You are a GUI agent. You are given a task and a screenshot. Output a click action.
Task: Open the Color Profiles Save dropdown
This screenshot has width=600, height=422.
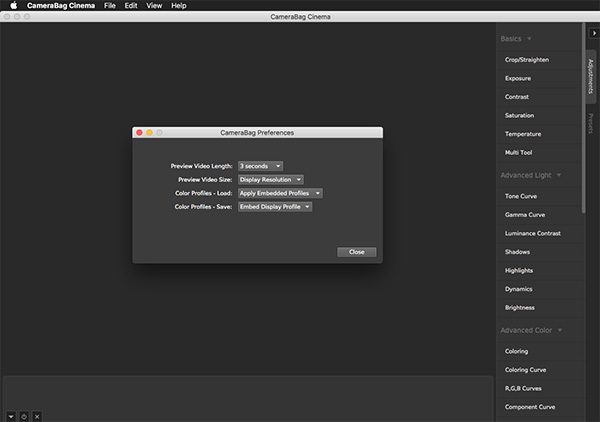click(x=275, y=207)
